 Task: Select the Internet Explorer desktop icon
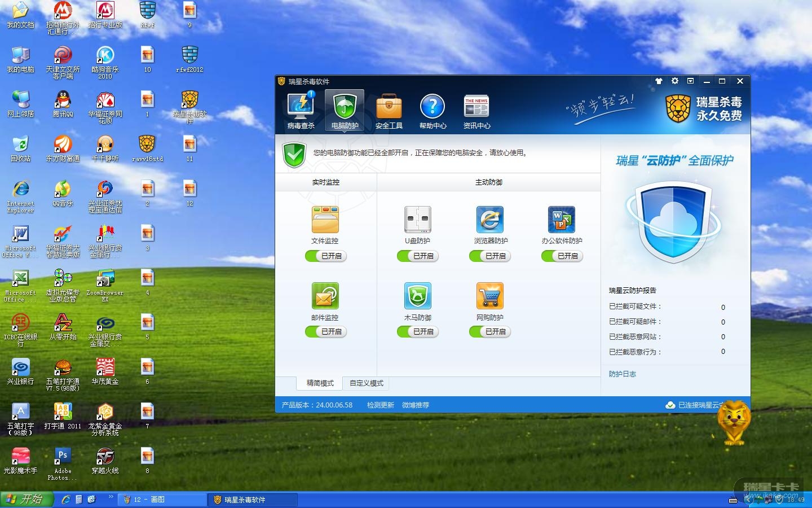tap(20, 196)
